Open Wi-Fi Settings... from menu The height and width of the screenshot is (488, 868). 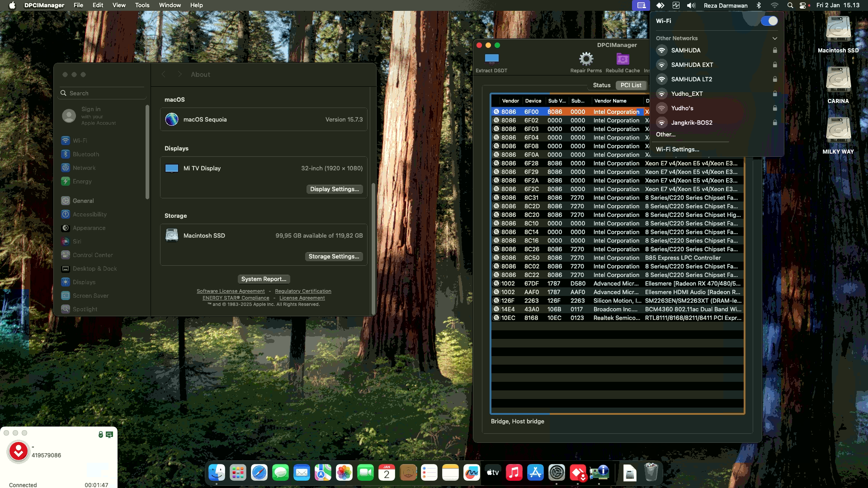pyautogui.click(x=677, y=150)
